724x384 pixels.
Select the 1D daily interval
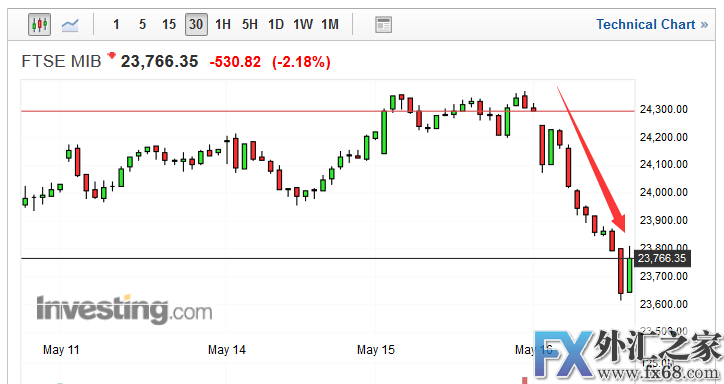(x=276, y=24)
